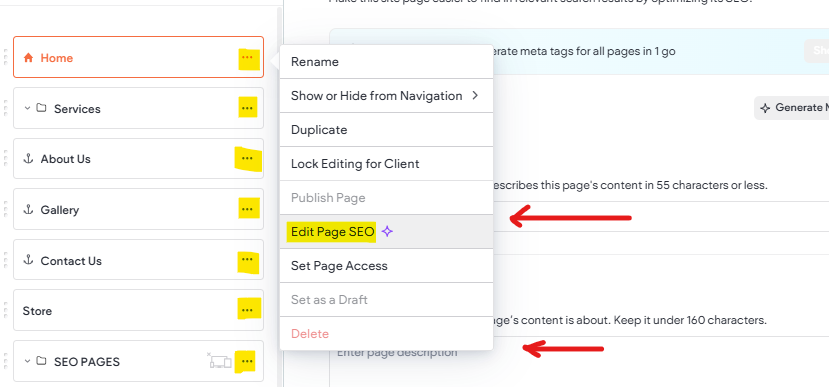
Task: Choose Delete from the page menu
Action: (x=386, y=334)
